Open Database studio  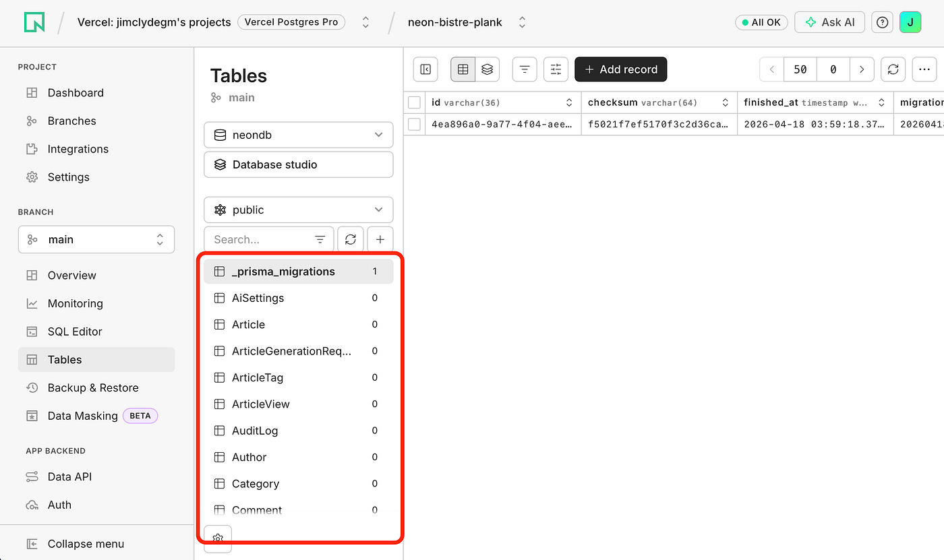pyautogui.click(x=298, y=164)
